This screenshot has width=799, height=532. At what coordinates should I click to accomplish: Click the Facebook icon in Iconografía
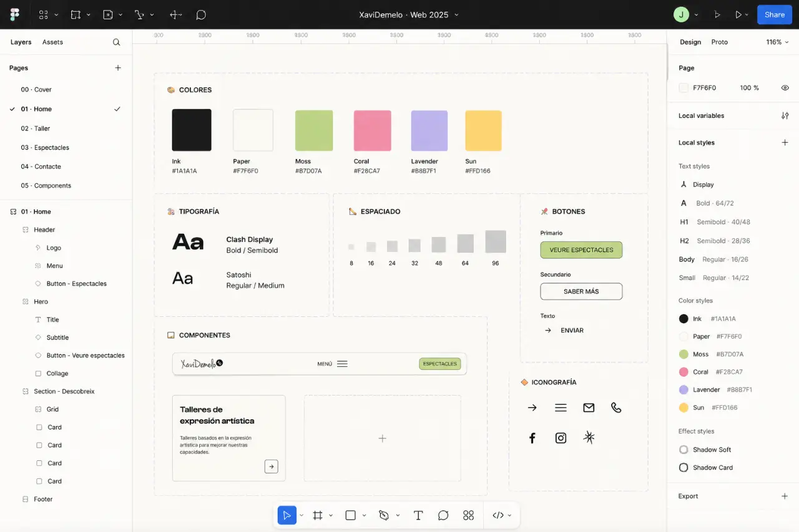click(x=532, y=438)
